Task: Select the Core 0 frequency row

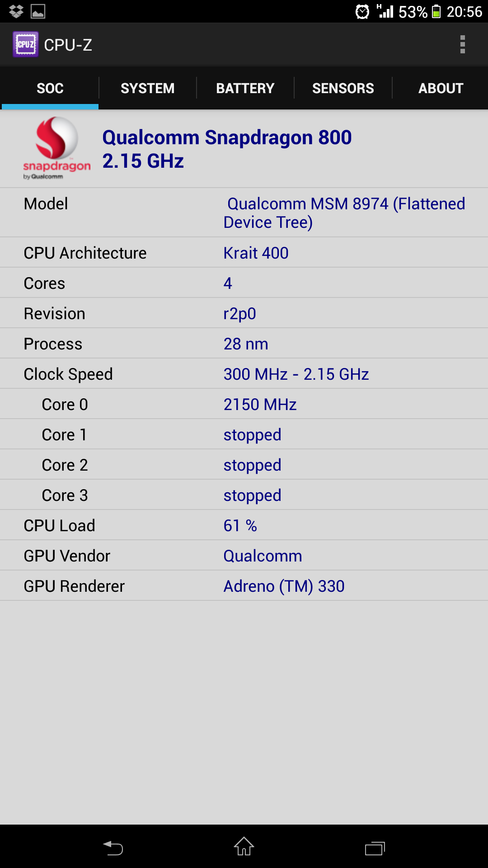Action: (244, 404)
